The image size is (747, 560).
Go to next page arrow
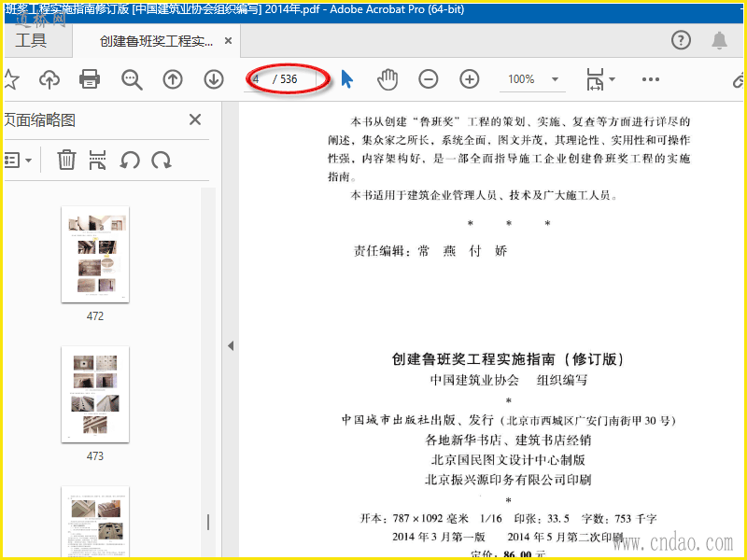(x=214, y=79)
